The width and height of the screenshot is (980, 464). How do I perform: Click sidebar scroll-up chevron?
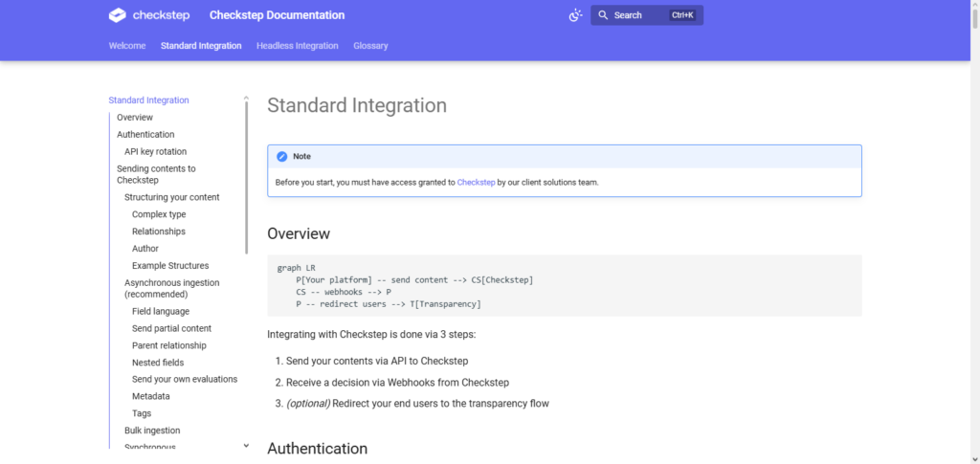(246, 98)
